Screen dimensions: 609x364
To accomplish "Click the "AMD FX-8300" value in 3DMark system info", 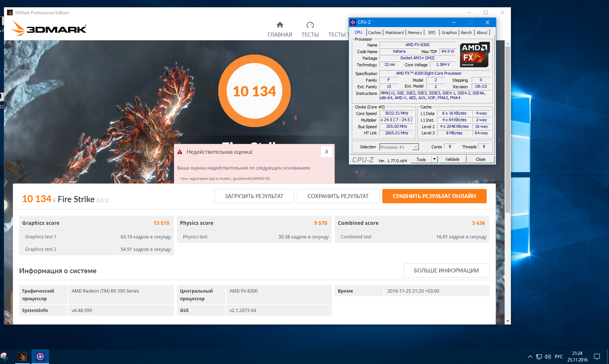I will [244, 291].
